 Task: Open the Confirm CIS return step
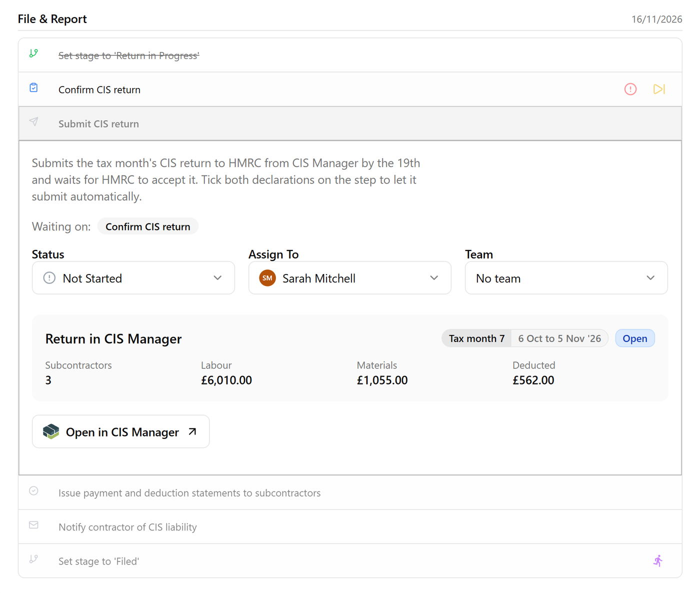[350, 89]
